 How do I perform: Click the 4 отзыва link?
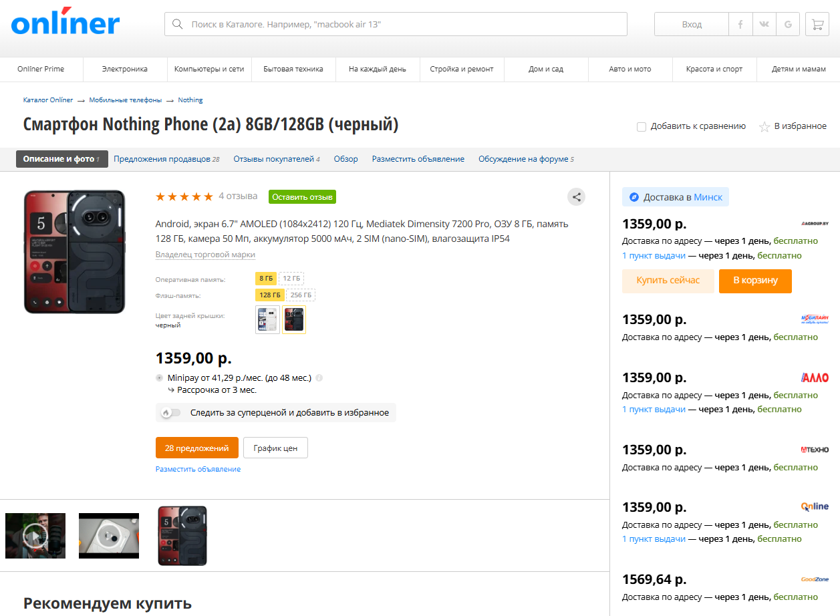(x=238, y=196)
